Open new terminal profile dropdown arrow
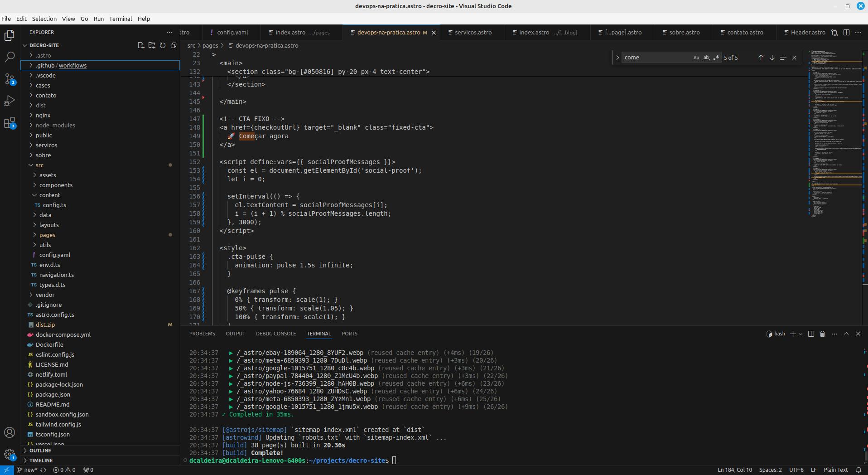 point(800,334)
